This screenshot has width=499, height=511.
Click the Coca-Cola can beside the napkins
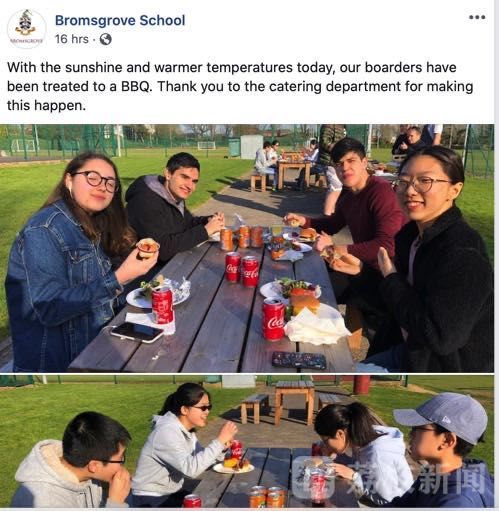274,319
